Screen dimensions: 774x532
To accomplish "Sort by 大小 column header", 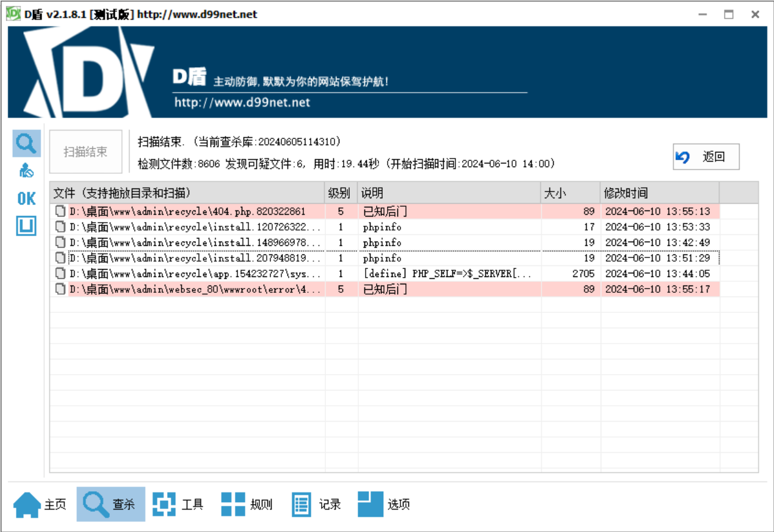I will (x=570, y=193).
